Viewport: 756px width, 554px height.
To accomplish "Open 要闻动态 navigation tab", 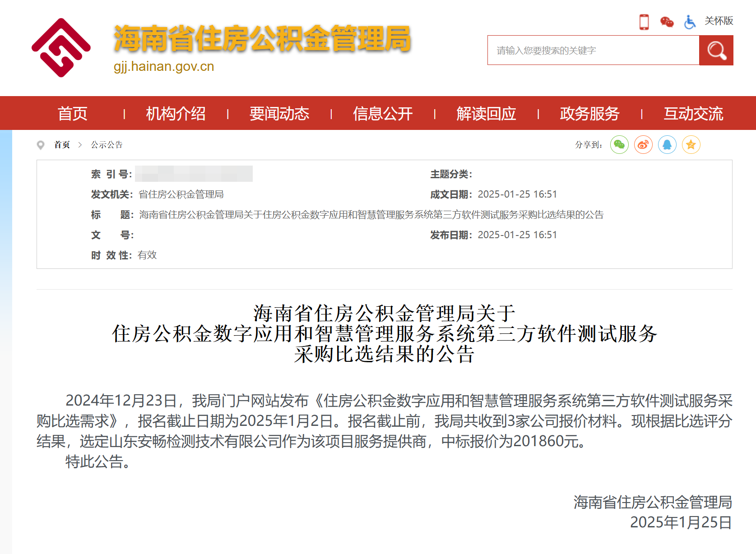I will pyautogui.click(x=279, y=114).
